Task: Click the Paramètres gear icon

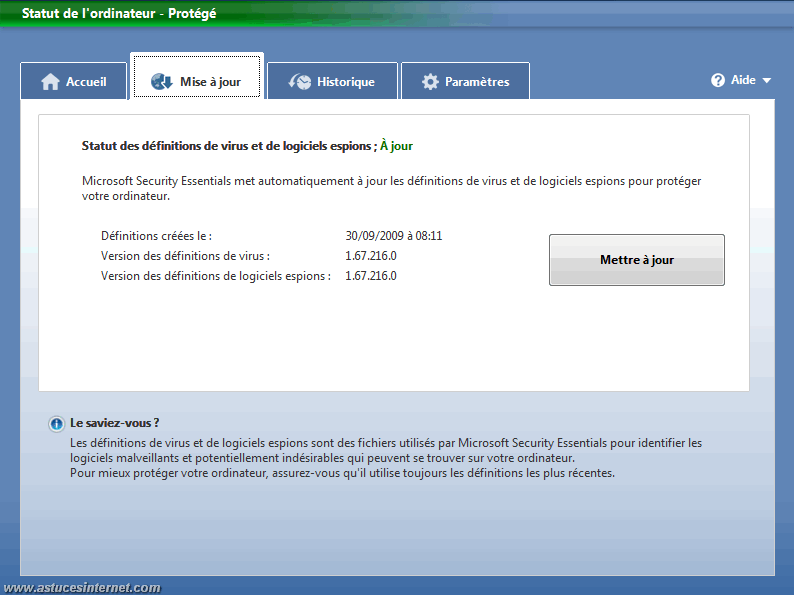Action: point(430,82)
